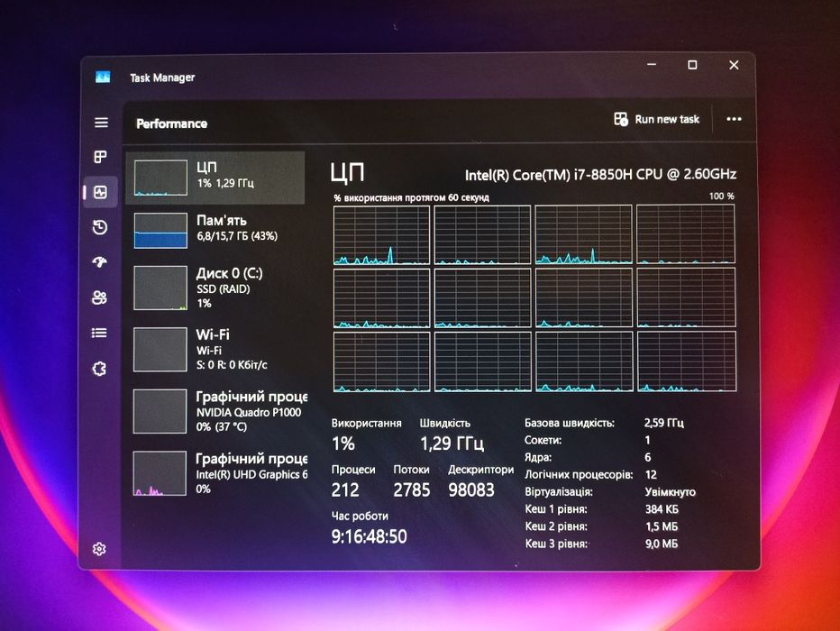Viewport: 840px width, 631px height.
Task: Open the App history page icon
Action: [100, 227]
